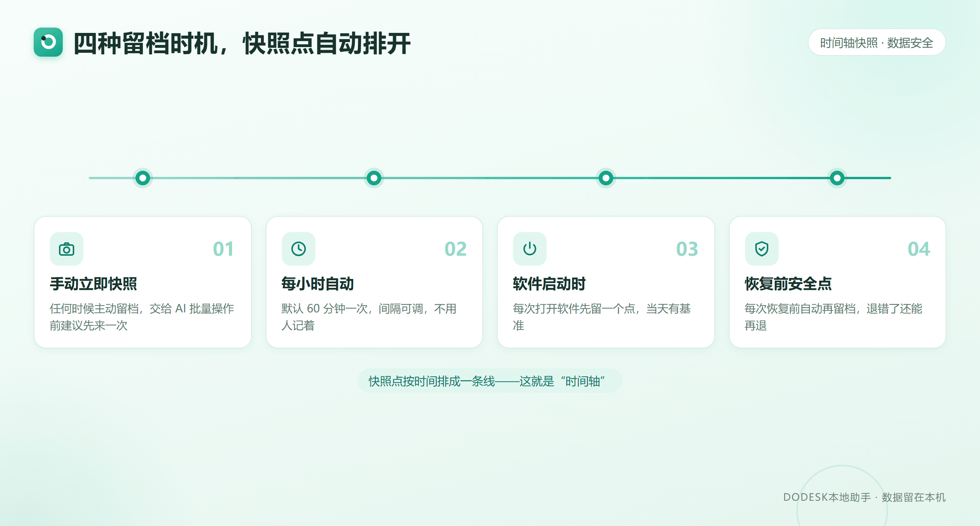Viewport: 980px width, 526px height.
Task: Click the number 02 on second card
Action: [x=456, y=249]
